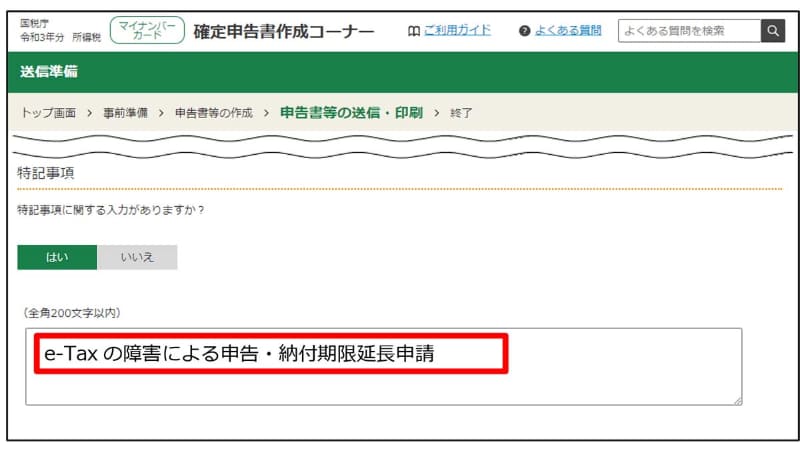Click the 令和3年分 所得税 label
The image size is (800, 449).
61,37
